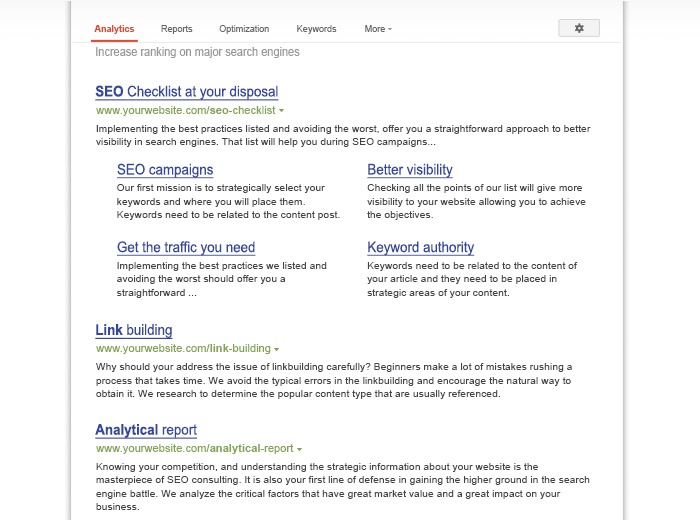Expand arrow next to seo-checklist URL
Image resolution: width=700 pixels, height=520 pixels.
click(x=281, y=110)
